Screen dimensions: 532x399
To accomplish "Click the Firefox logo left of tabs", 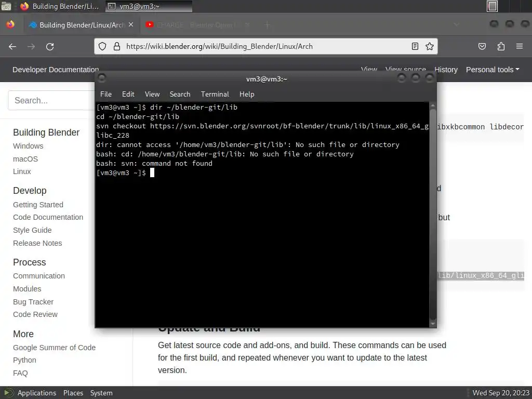I will coord(10,24).
